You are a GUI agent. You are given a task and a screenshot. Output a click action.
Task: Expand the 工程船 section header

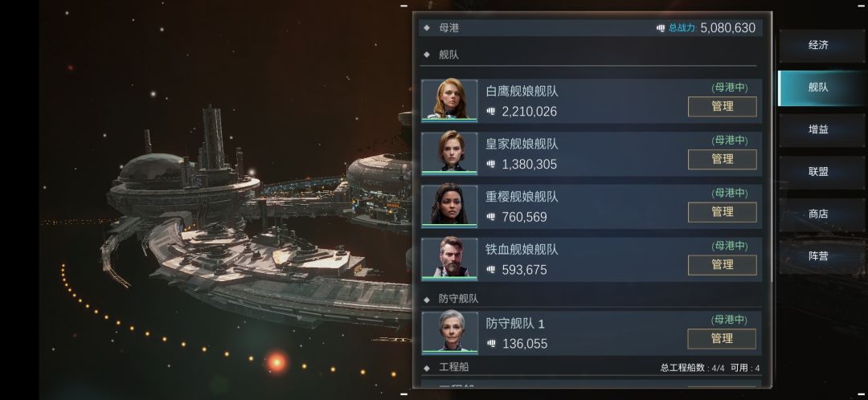point(447,367)
